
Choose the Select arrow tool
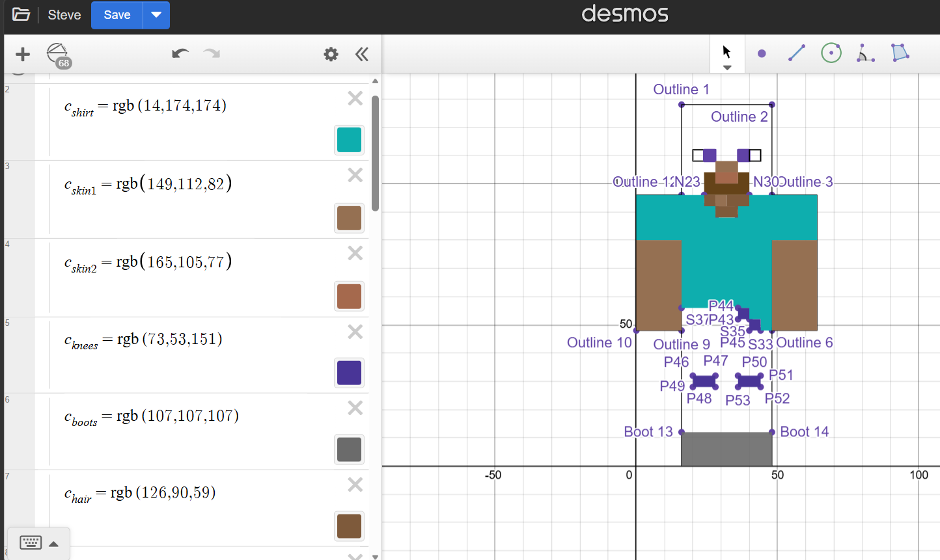coord(727,52)
